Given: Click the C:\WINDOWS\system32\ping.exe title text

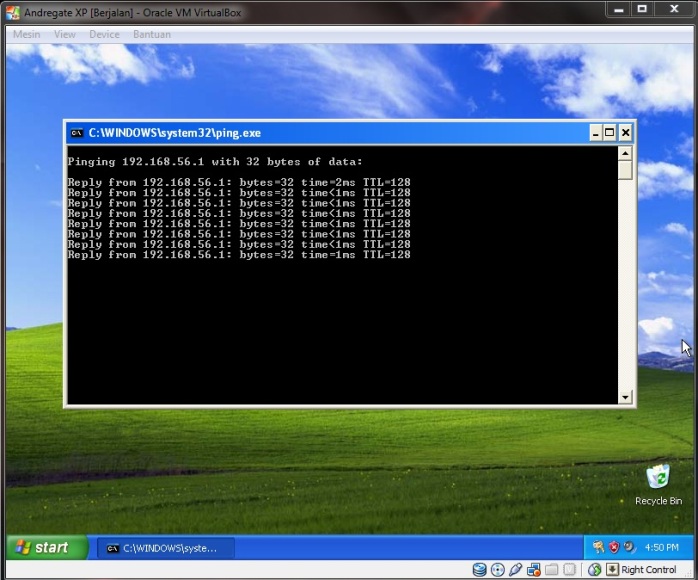Looking at the screenshot, I should [x=174, y=133].
